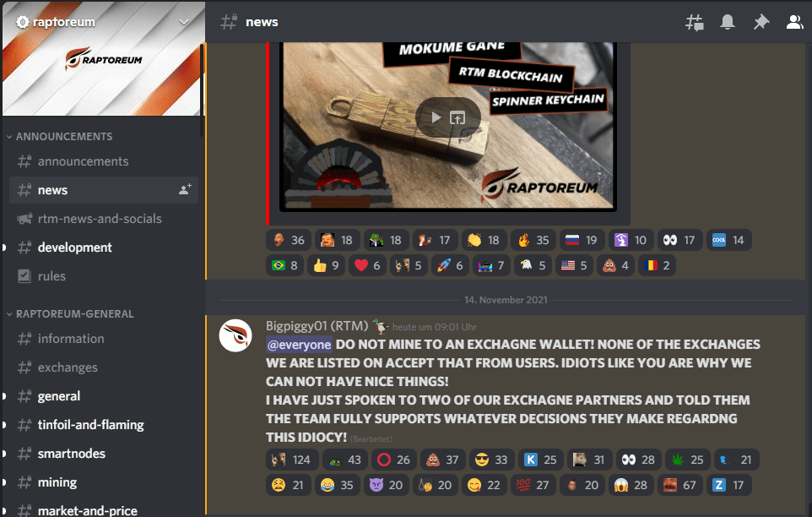Open the announcements channel
Viewport: 812px width, 517px height.
(x=104, y=161)
